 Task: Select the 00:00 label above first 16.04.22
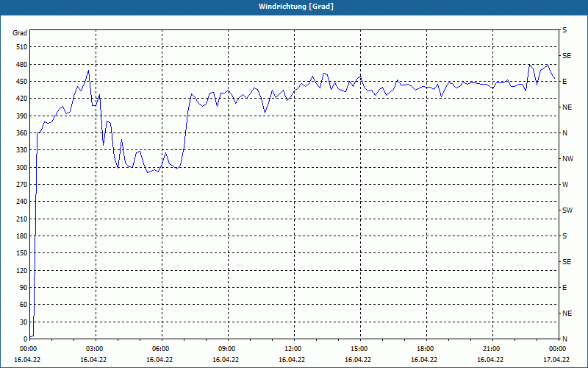(28, 349)
